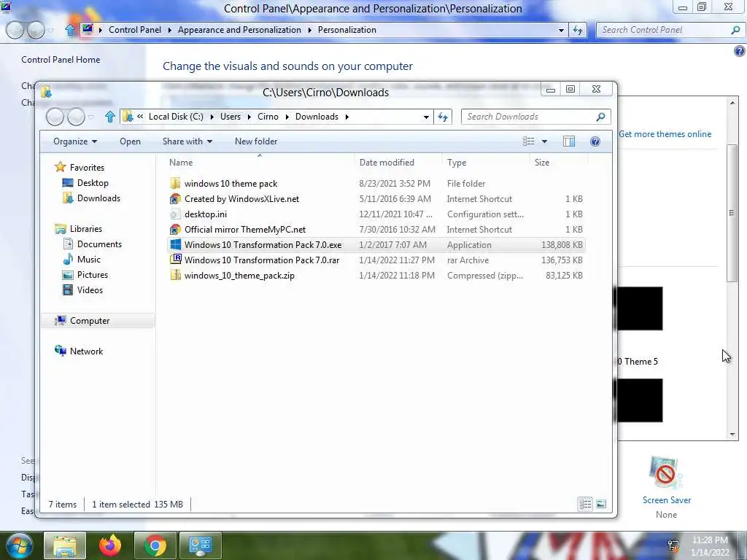
Task: Click Open in Explorer toolbar
Action: pyautogui.click(x=130, y=141)
